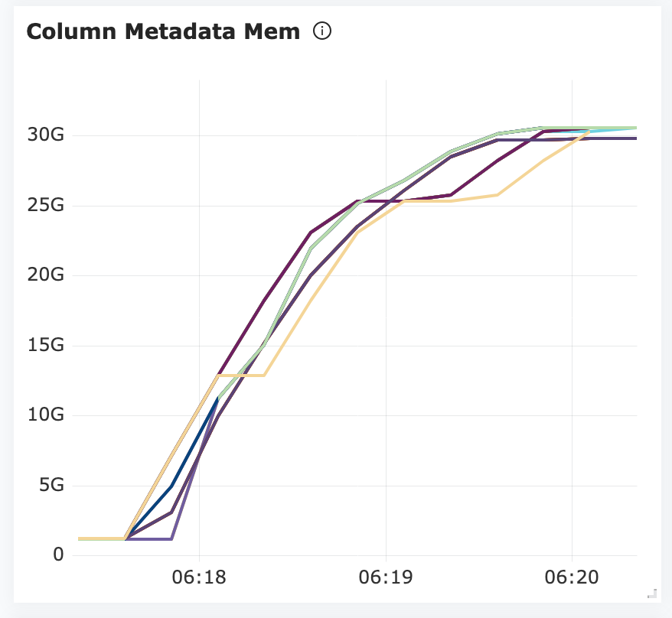672x618 pixels.
Task: Click the 0 y-axis label
Action: pyautogui.click(x=57, y=555)
